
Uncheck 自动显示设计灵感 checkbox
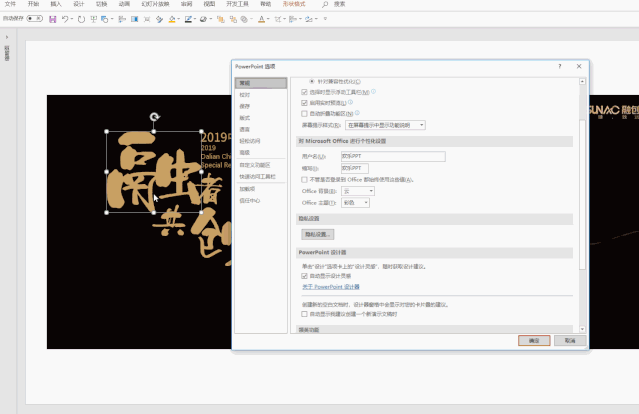click(x=304, y=276)
